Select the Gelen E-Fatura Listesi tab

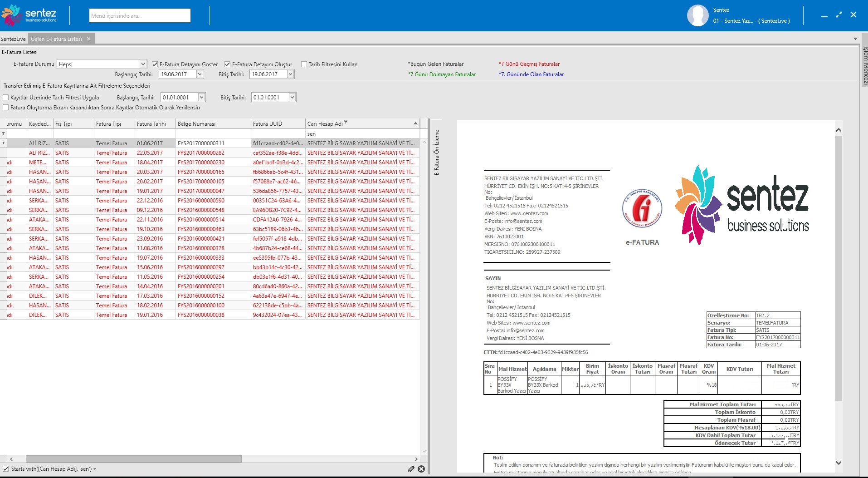pos(56,39)
